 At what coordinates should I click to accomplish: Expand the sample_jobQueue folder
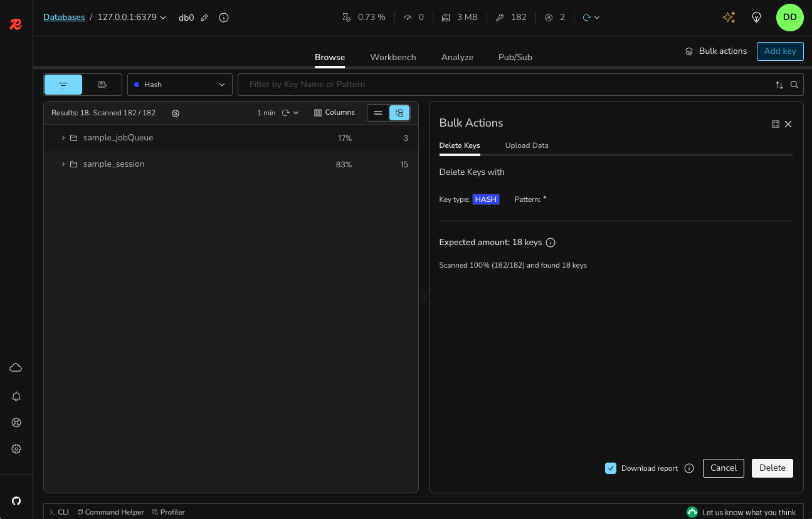[63, 138]
